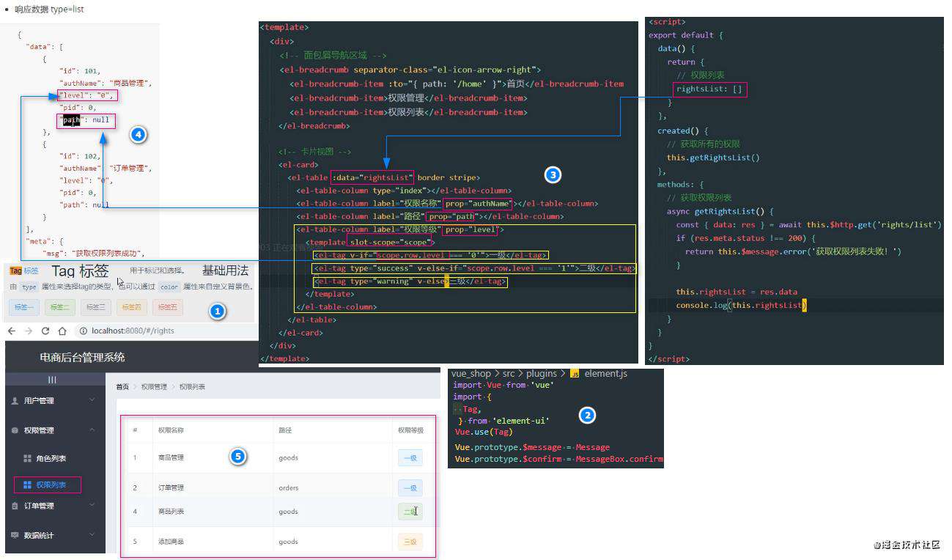Collapse the sidebar 权限管理 submenu arrow

click(x=92, y=430)
